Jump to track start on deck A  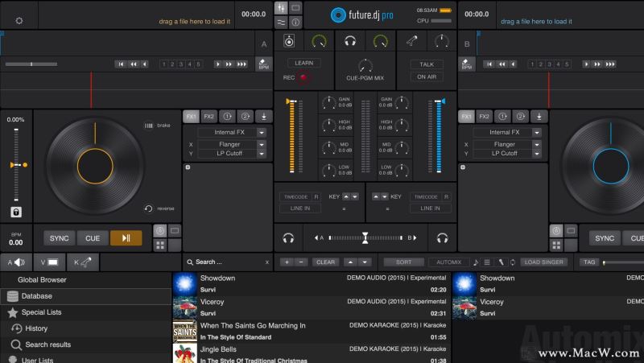(120, 64)
